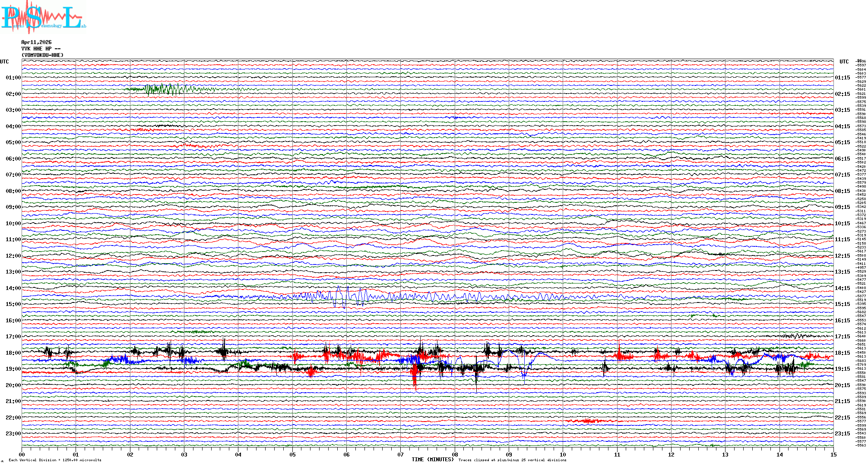Viewport: 868px width, 466px height.
Task: Click minute 05 on the bottom axis
Action: [292, 455]
